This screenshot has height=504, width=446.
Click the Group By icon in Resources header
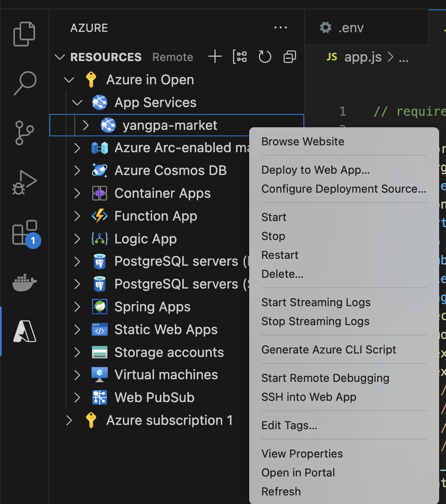tap(240, 57)
